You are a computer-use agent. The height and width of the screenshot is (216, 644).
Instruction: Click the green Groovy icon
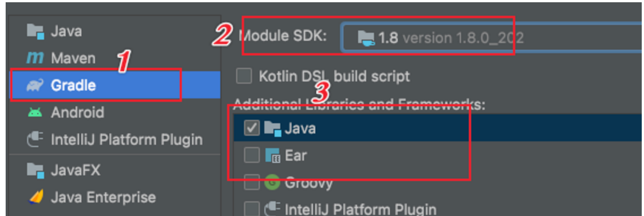click(272, 183)
